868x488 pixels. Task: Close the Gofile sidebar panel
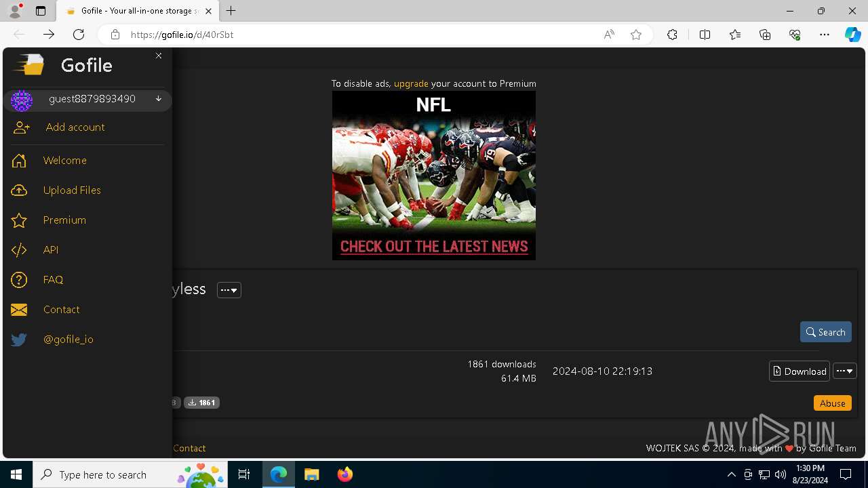pos(159,56)
